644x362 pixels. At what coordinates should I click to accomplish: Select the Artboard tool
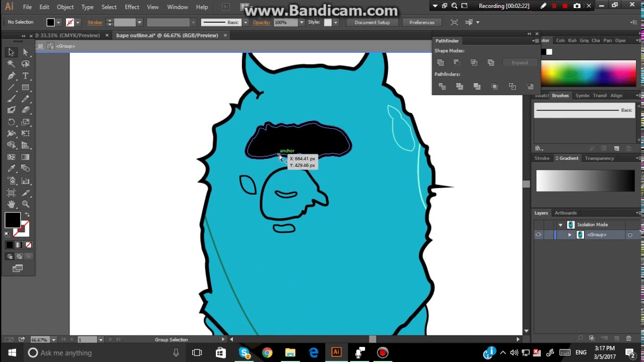tap(11, 193)
